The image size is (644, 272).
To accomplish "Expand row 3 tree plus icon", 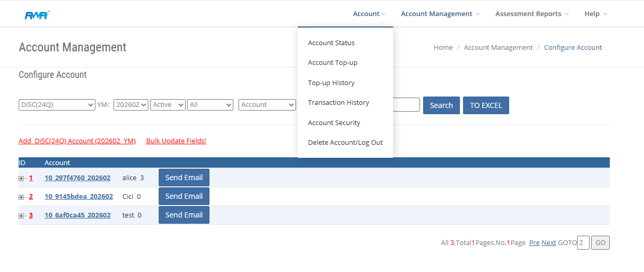I will (x=21, y=216).
